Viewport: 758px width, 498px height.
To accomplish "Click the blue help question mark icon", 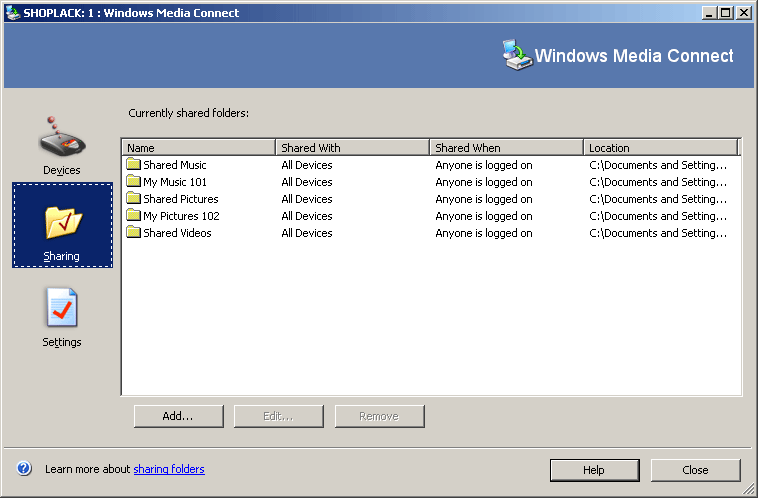I will 24,469.
